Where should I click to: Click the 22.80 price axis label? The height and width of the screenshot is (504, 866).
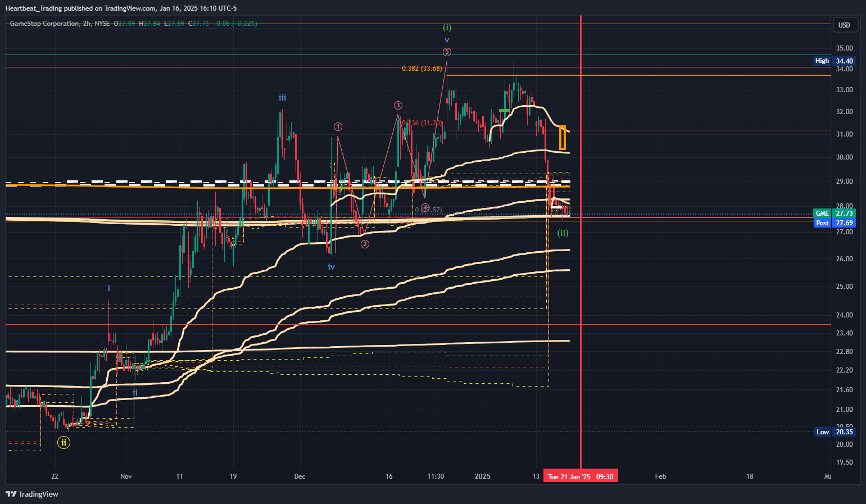pyautogui.click(x=844, y=352)
